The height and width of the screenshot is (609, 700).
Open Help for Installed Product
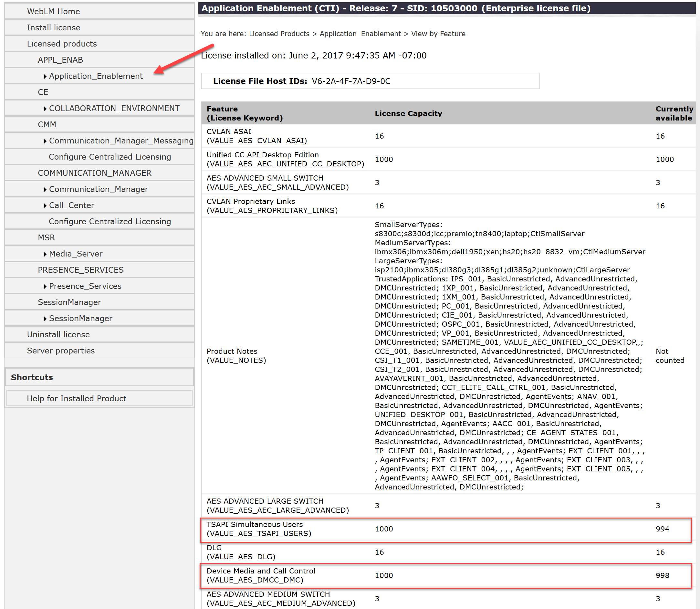point(77,398)
